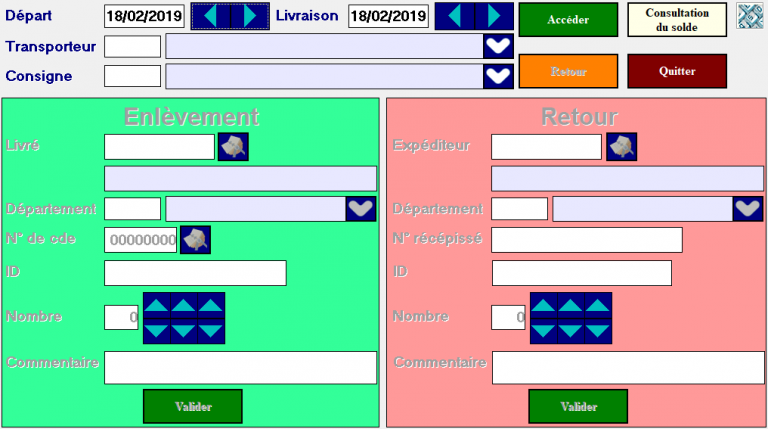This screenshot has height=429, width=768.
Task: Expand the Département dropdown in Retour
Action: coord(747,208)
